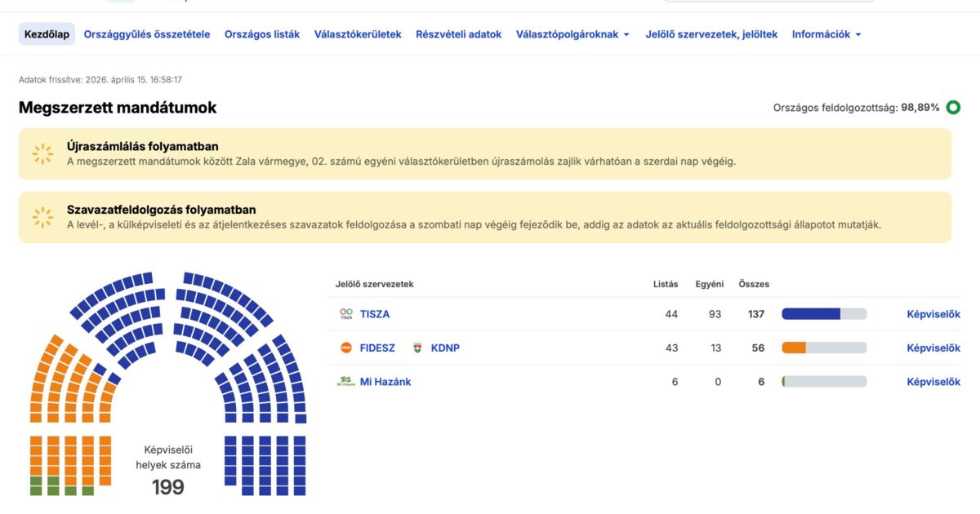
Task: Go to Országos listák
Action: click(x=262, y=34)
